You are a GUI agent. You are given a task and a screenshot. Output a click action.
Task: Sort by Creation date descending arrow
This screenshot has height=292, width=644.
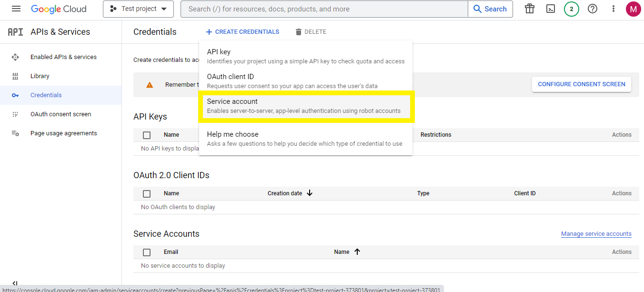coord(310,193)
